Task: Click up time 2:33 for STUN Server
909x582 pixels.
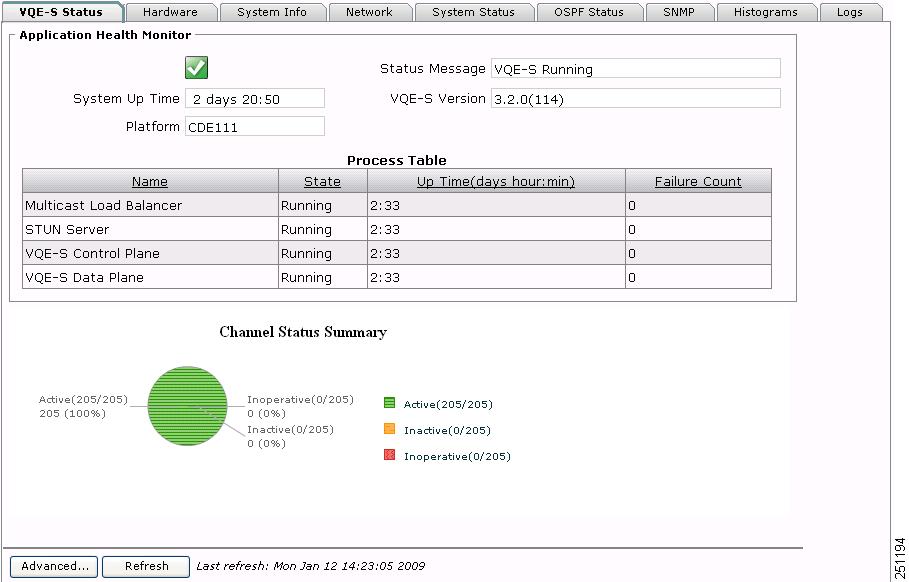Action: (385, 230)
